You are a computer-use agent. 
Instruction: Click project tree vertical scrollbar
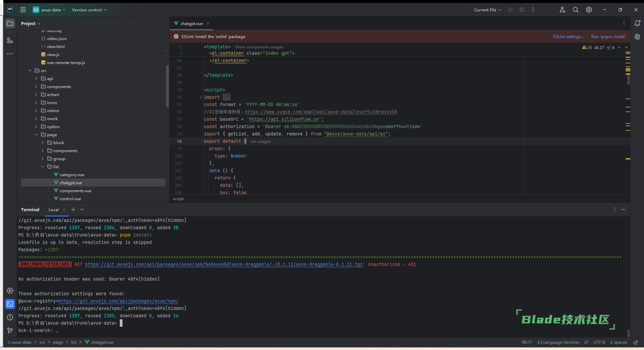(167, 86)
